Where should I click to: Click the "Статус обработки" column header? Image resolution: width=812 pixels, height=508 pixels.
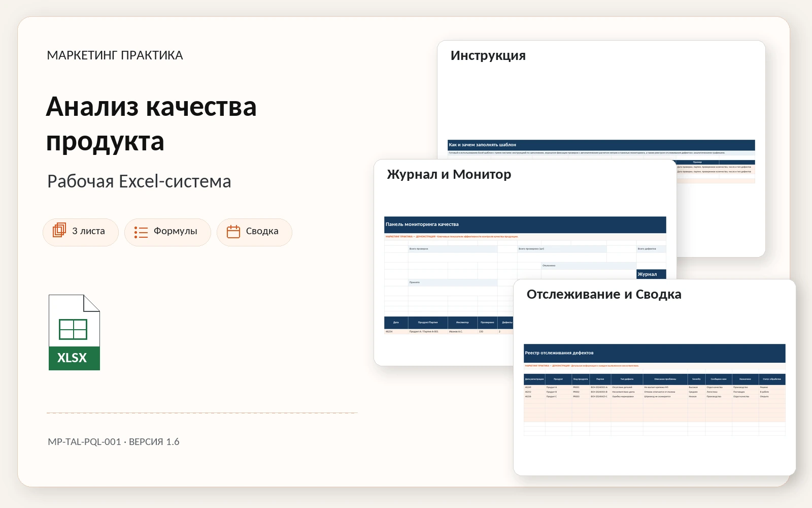click(772, 379)
